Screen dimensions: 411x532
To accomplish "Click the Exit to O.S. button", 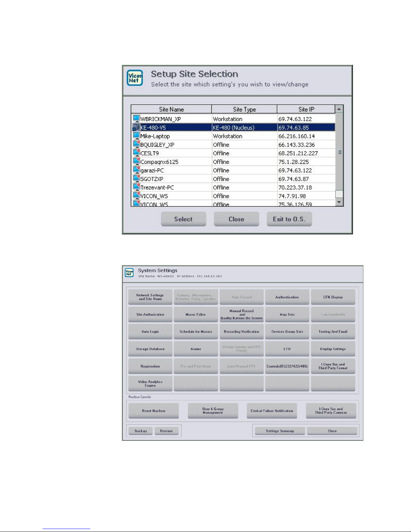I will click(x=289, y=219).
